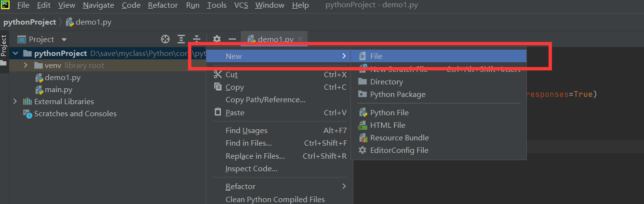Image resolution: width=644 pixels, height=204 pixels.
Task: Open Project panel settings gear
Action: point(217,40)
